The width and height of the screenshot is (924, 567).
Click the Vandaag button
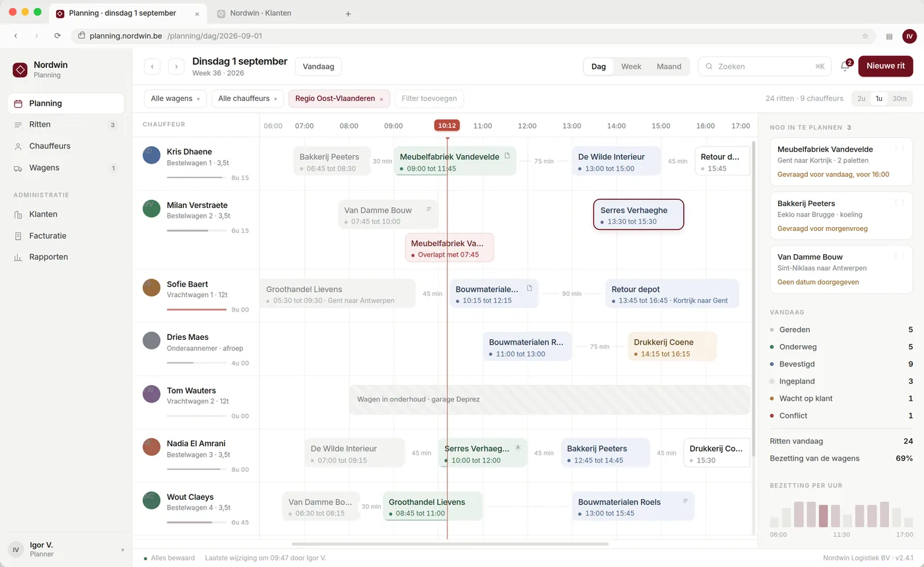tap(318, 67)
